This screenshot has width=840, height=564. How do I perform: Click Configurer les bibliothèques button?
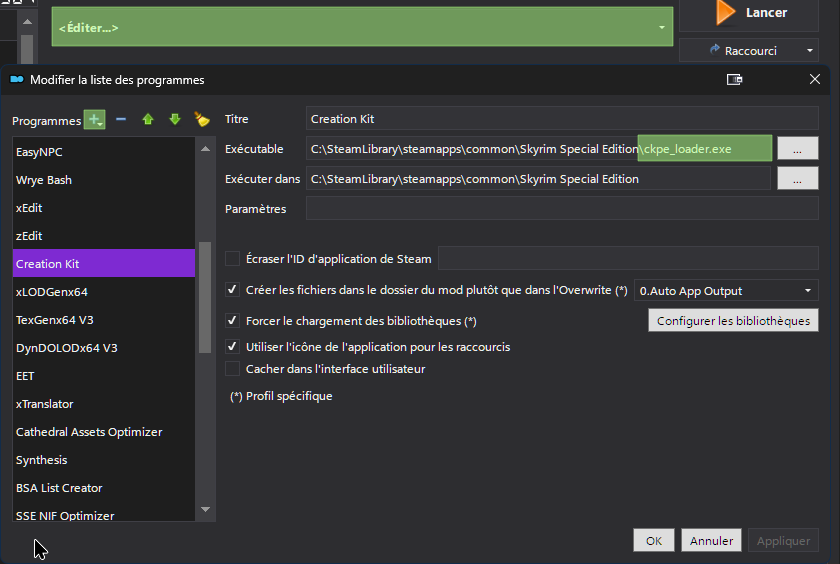pos(733,320)
